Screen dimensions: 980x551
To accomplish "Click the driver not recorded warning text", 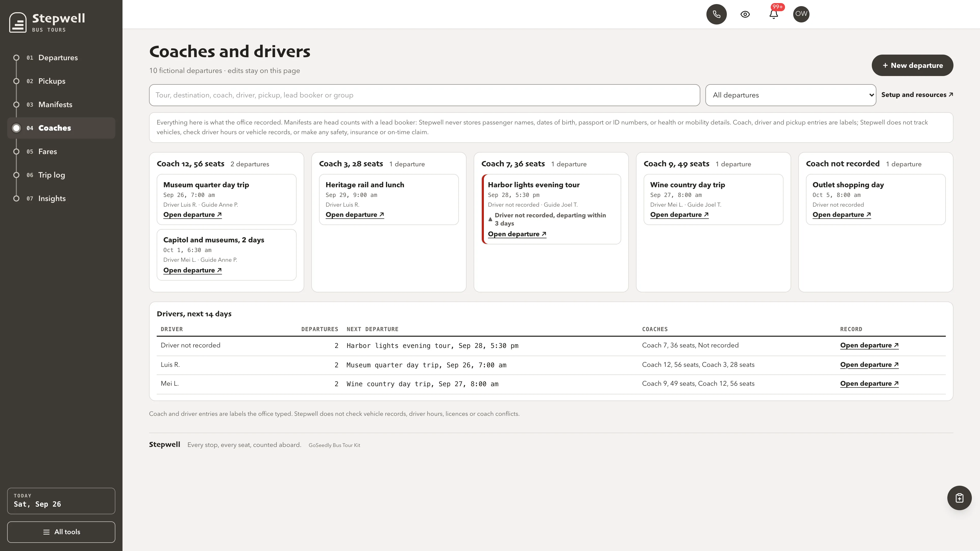I will 550,219.
